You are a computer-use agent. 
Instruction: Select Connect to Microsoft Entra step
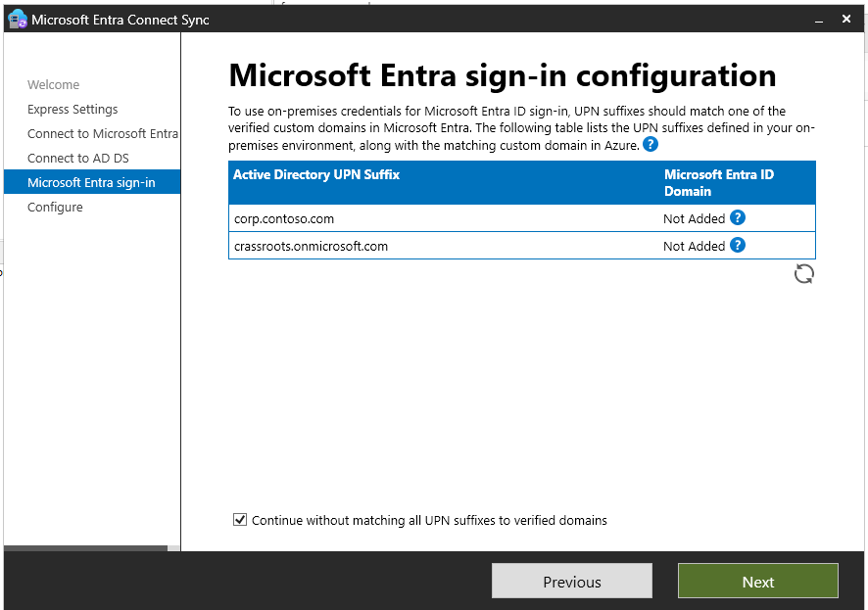[103, 133]
